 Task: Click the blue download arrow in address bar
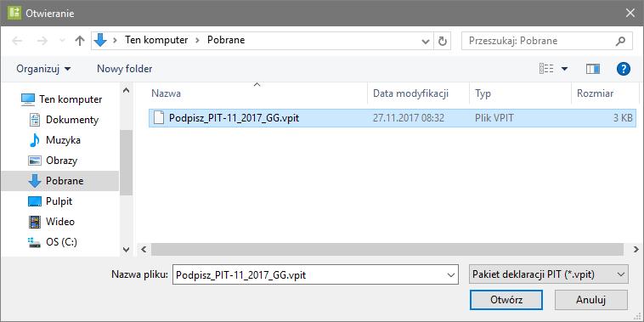pyautogui.click(x=100, y=40)
